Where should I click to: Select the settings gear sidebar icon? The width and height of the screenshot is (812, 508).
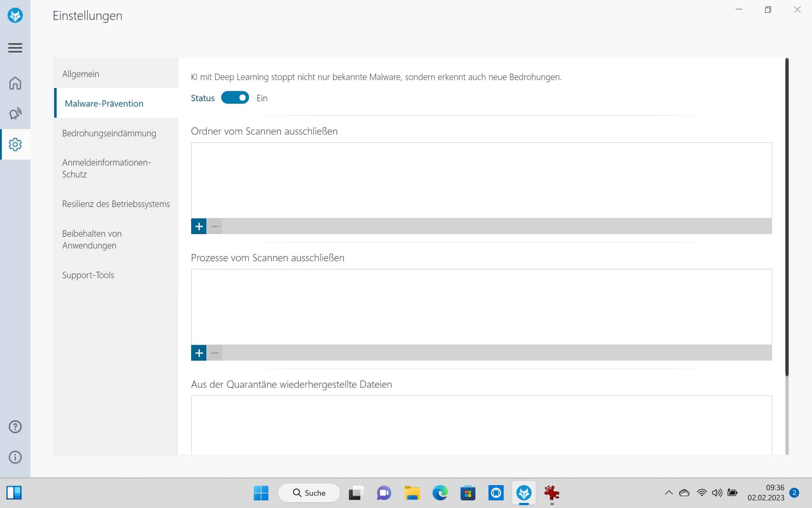pyautogui.click(x=15, y=144)
